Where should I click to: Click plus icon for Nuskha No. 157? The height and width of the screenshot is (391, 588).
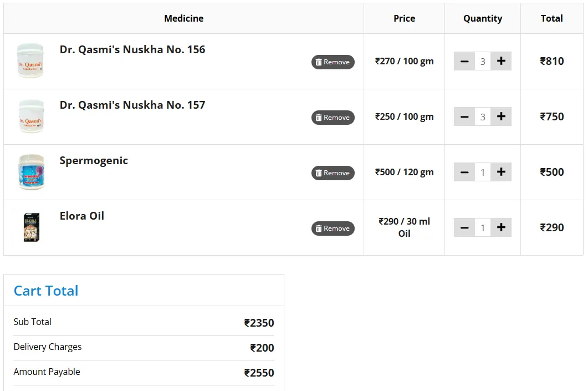(x=501, y=116)
